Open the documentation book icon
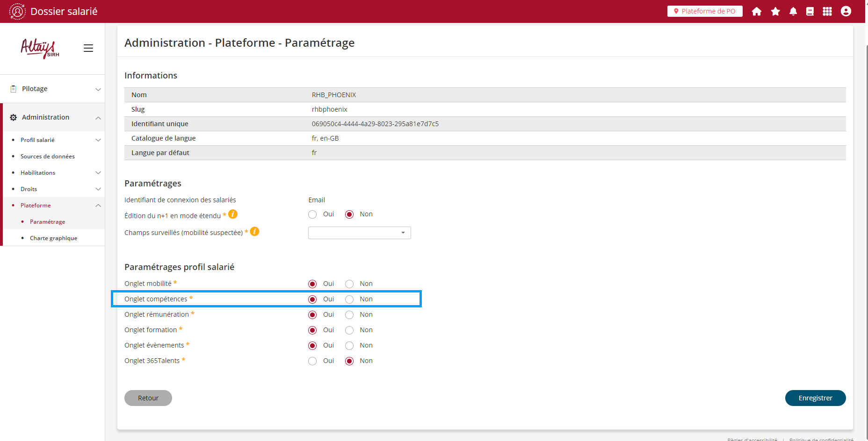Image resolution: width=868 pixels, height=441 pixels. [x=810, y=11]
